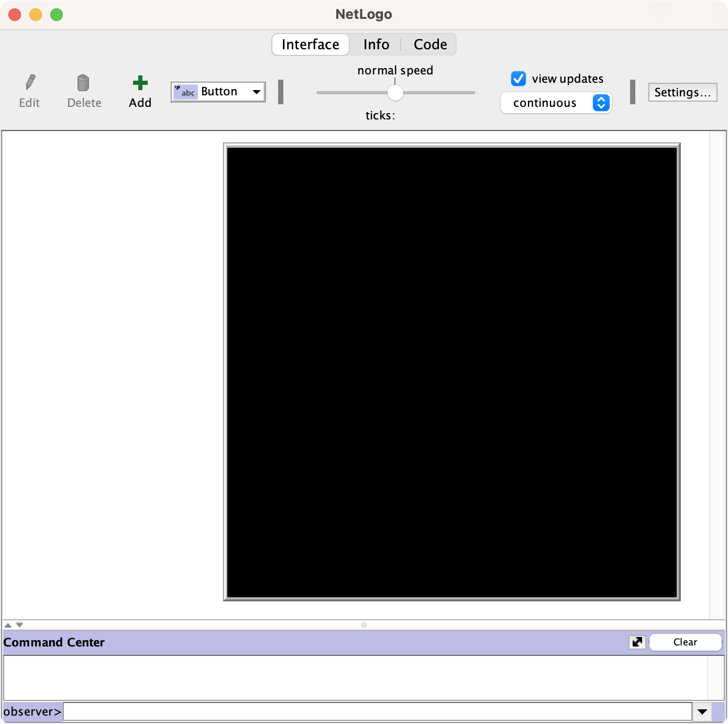The height and width of the screenshot is (724, 728).
Task: Clear the Command Center output
Action: [685, 642]
